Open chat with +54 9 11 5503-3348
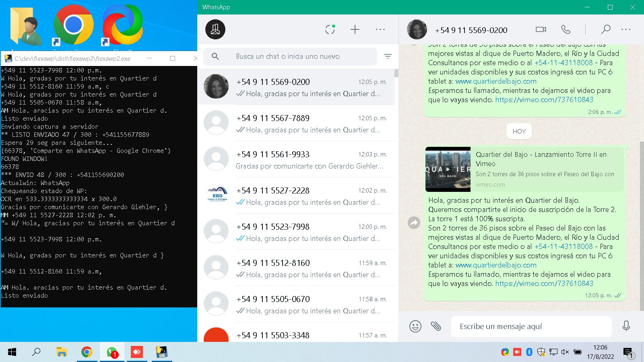Image resolution: width=644 pixels, height=362 pixels. [296, 333]
